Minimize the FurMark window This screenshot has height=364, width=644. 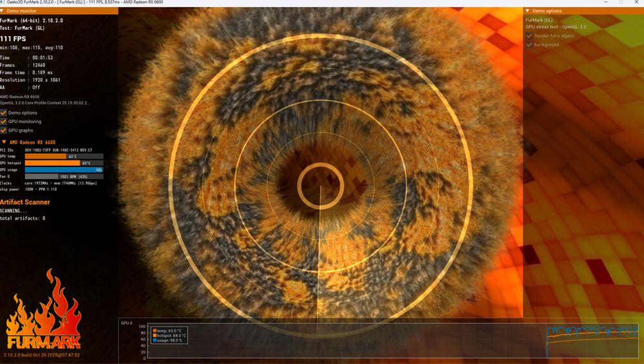(x=606, y=2)
